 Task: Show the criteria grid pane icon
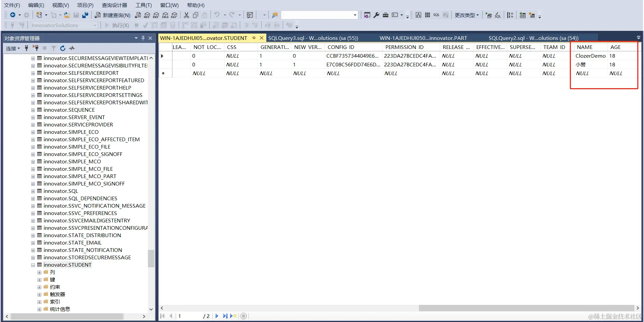pyautogui.click(x=427, y=15)
